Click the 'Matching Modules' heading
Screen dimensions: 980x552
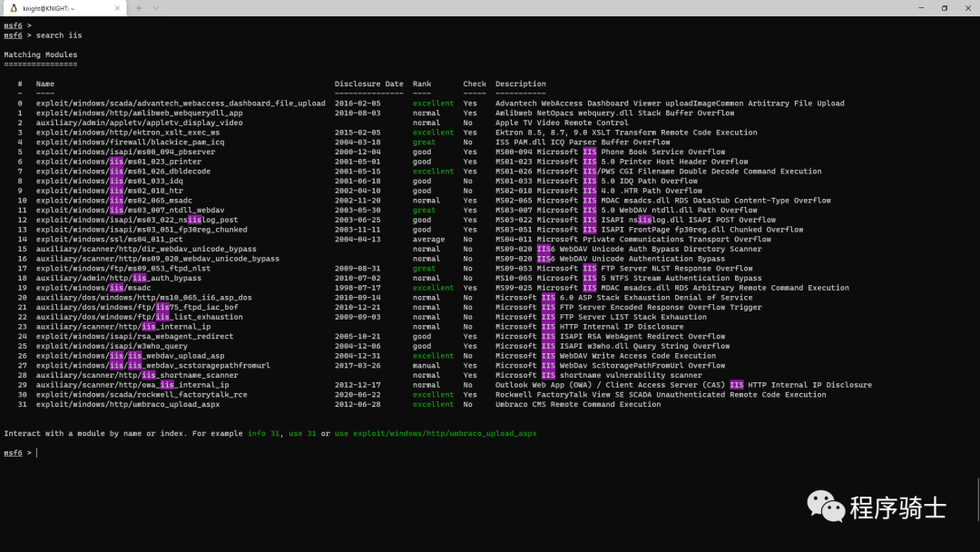(40, 55)
